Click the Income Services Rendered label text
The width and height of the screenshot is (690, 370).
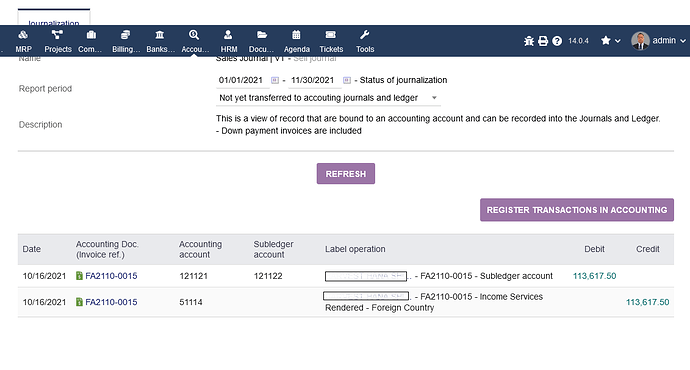pyautogui.click(x=434, y=302)
